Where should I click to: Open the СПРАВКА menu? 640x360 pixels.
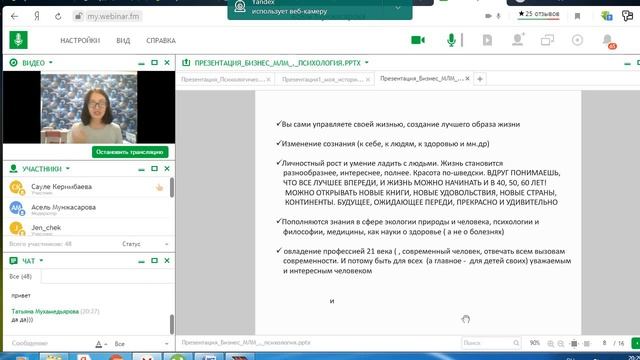[x=161, y=40]
